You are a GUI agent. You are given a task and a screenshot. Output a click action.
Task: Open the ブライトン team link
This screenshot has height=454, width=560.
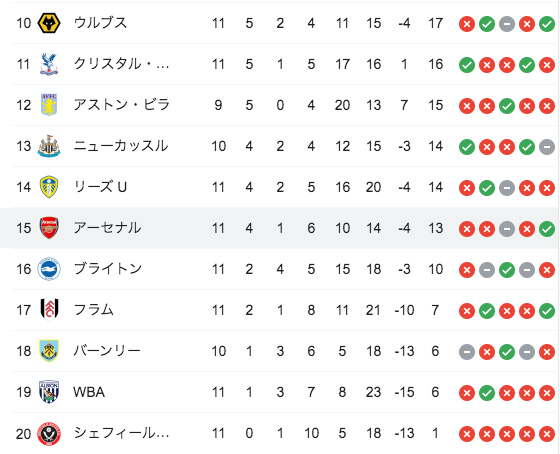click(x=108, y=269)
